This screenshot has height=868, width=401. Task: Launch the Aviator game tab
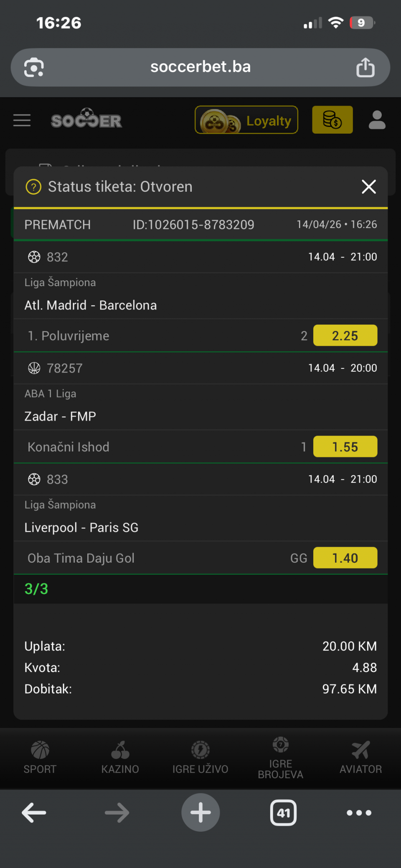click(x=360, y=757)
